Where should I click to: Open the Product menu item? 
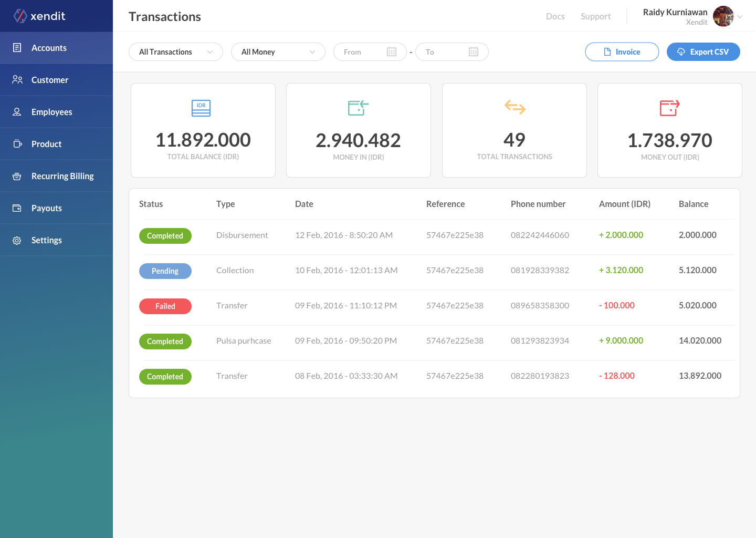coord(56,144)
